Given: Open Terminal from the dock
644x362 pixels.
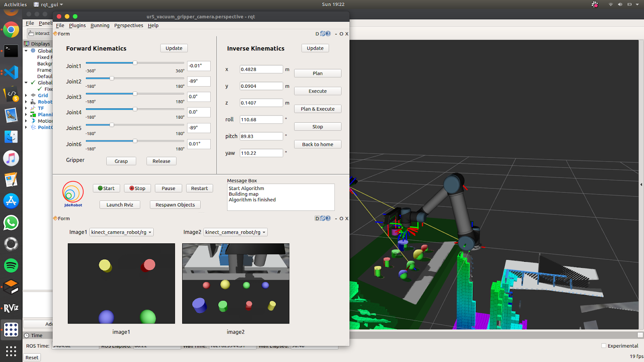Looking at the screenshot, I should (11, 51).
